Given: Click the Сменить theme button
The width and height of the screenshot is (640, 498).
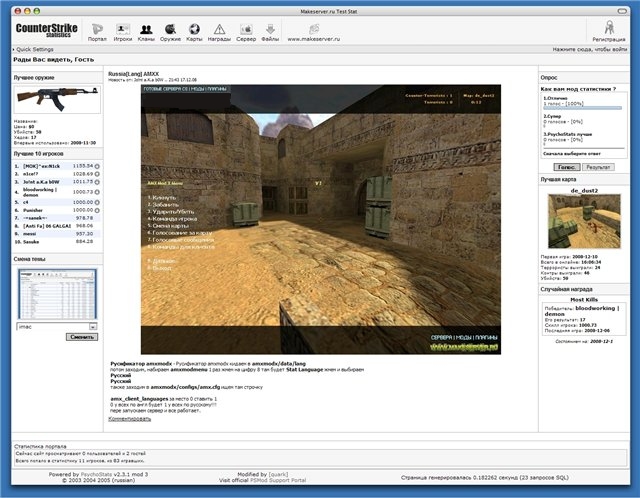Looking at the screenshot, I should [x=82, y=337].
